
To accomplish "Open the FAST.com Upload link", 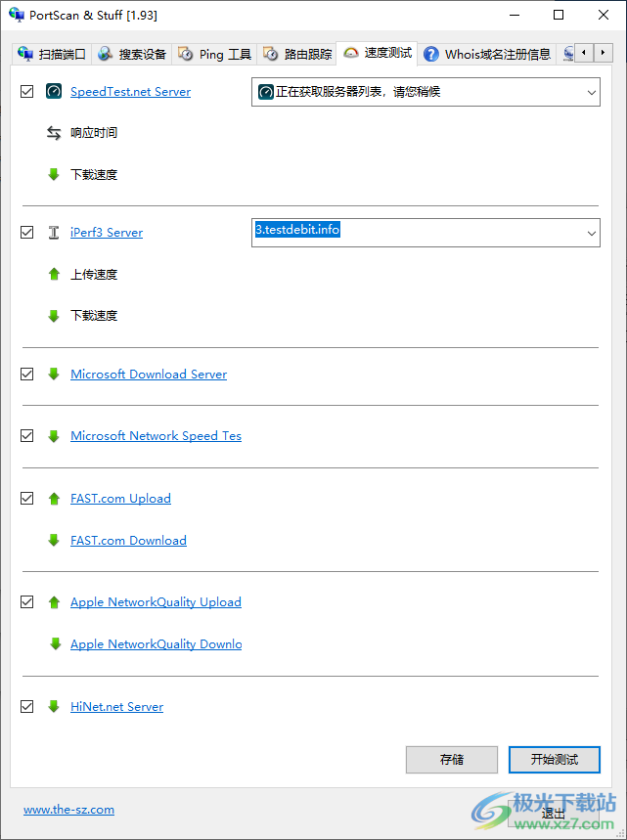I will (120, 498).
